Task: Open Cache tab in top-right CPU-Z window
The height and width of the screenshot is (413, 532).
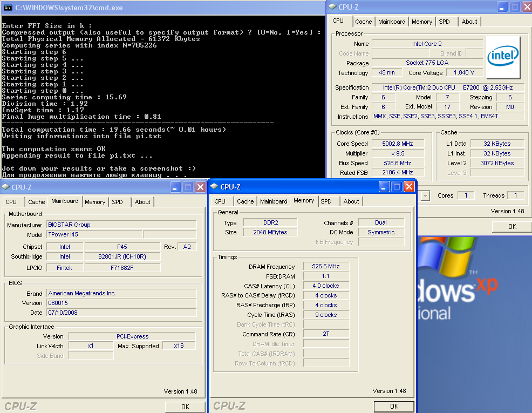Action: coord(363,22)
